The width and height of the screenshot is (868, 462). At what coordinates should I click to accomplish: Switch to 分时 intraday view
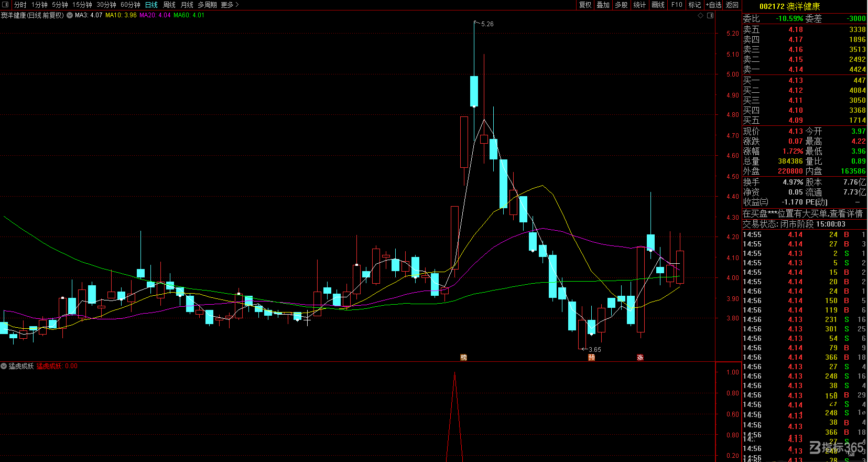tap(20, 5)
